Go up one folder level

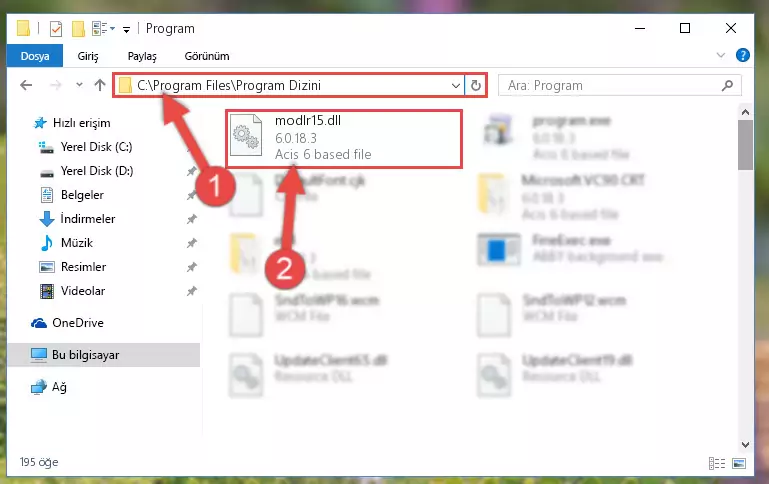(100, 85)
